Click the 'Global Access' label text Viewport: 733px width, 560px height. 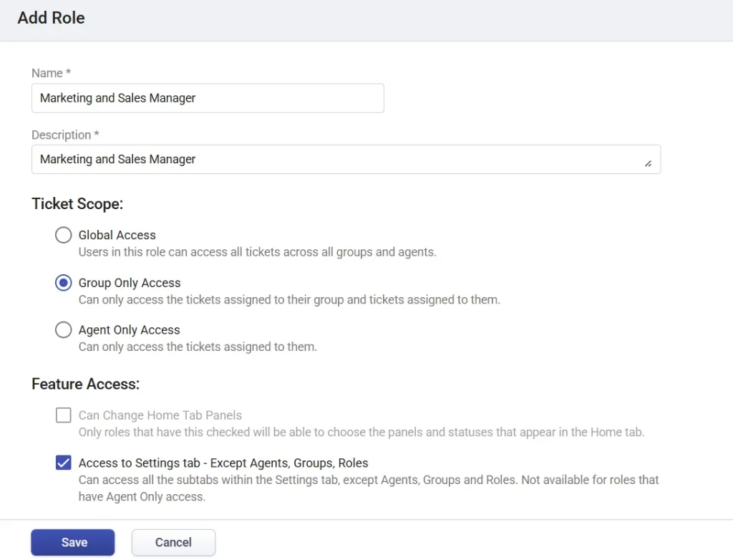pos(117,235)
